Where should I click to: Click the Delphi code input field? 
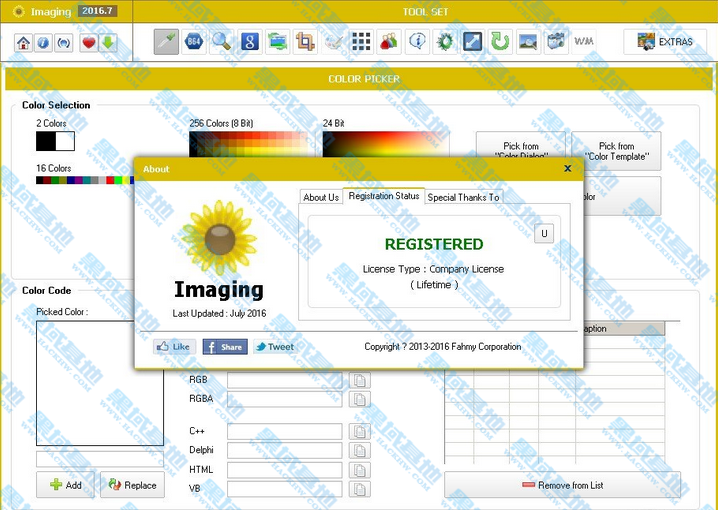point(285,450)
